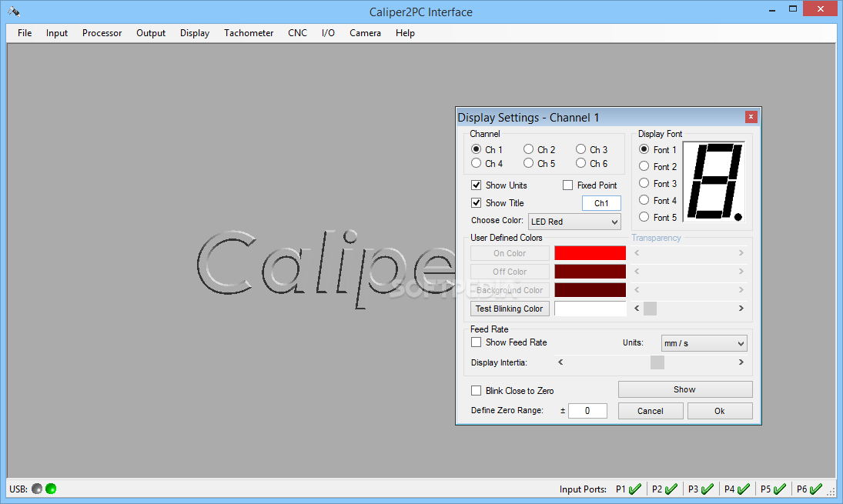Click the Cancel button
Screen dimensions: 843x504
(x=651, y=411)
